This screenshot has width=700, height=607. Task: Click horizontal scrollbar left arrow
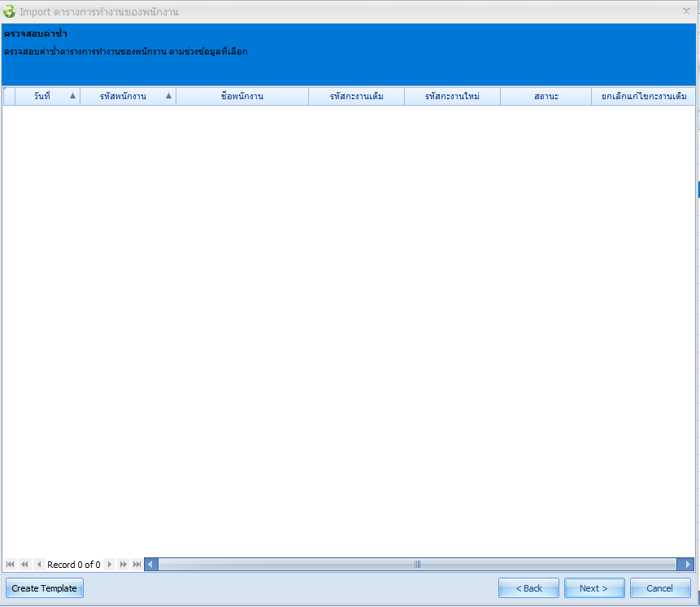(x=151, y=564)
